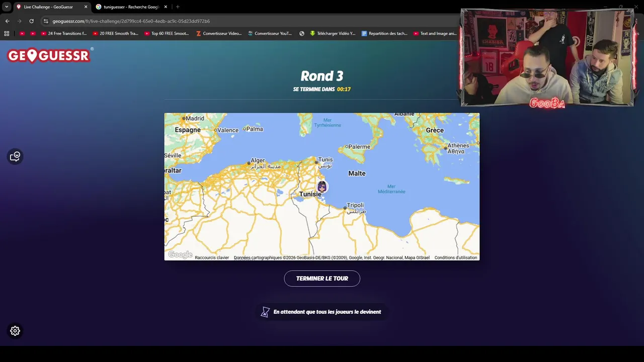Screen dimensions: 644x362
Task: Click the Grèce country label on map
Action: click(435, 130)
